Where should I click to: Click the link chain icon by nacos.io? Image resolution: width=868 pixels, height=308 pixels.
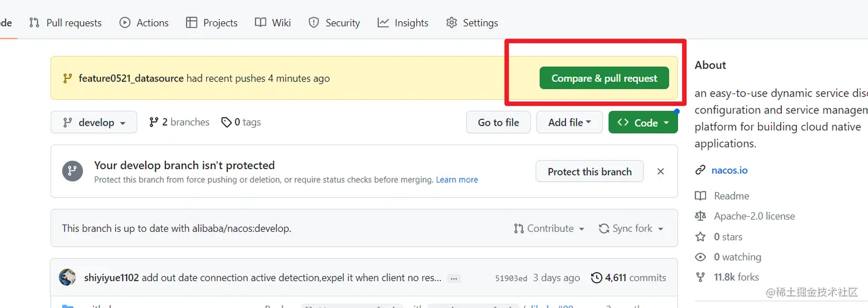click(x=700, y=170)
